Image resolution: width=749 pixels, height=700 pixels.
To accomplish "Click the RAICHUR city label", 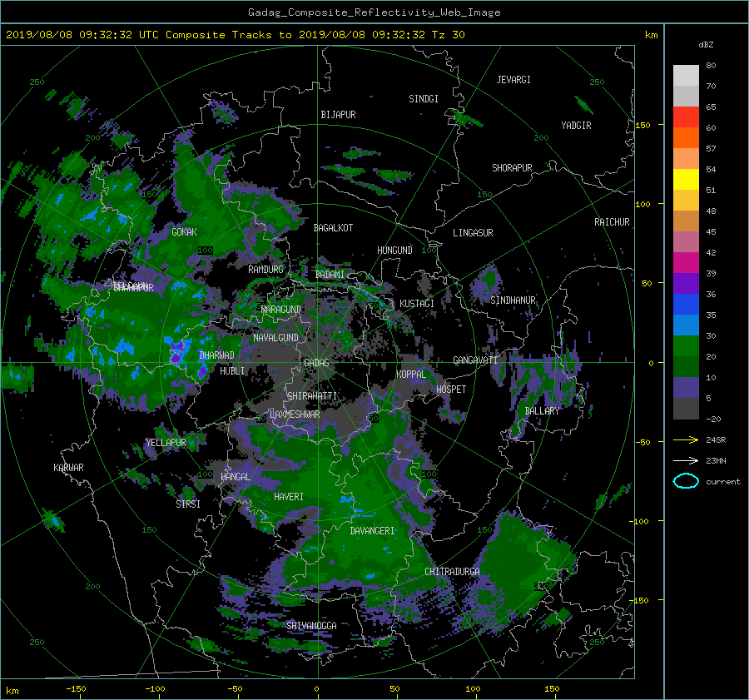I will [x=612, y=222].
